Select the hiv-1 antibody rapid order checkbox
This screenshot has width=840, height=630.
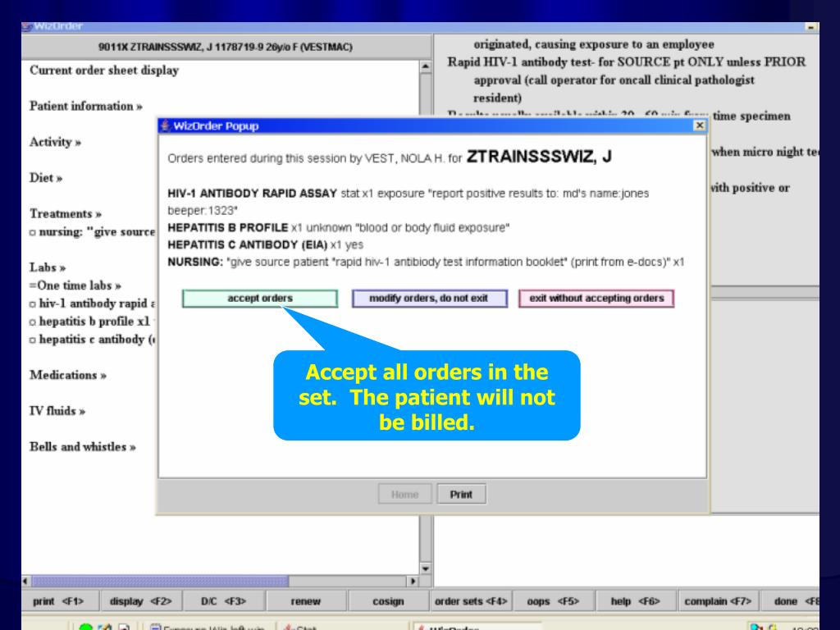(x=33, y=304)
